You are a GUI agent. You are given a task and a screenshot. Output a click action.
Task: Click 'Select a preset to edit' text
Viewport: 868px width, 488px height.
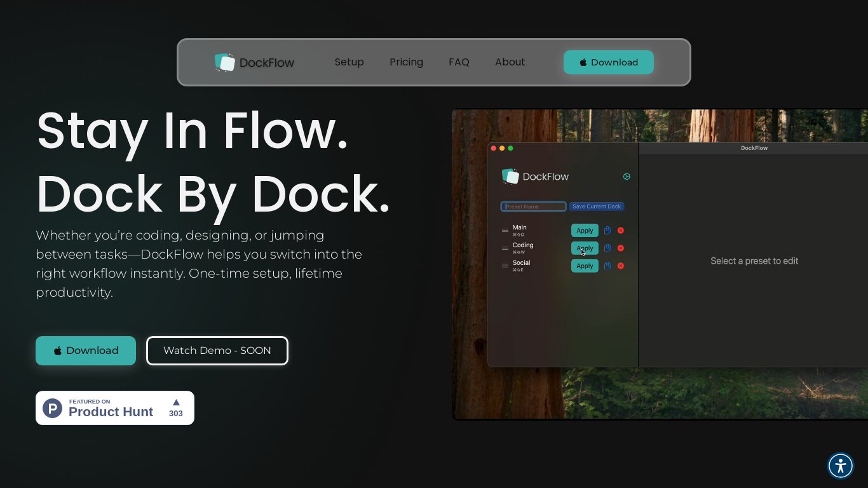pos(754,261)
